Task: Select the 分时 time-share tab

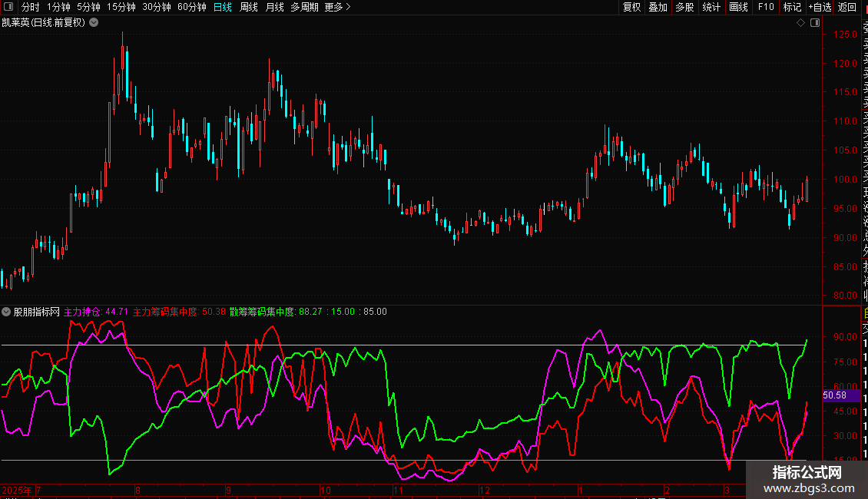Action: 31,7
